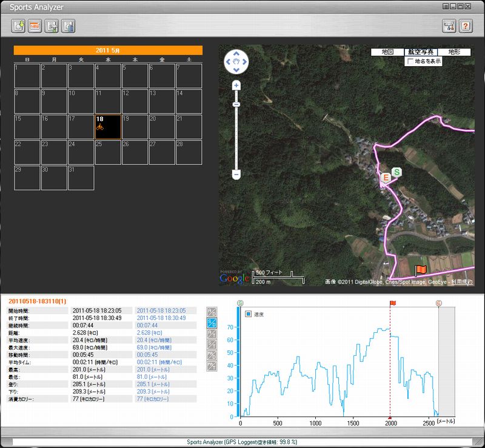The width and height of the screenshot is (485, 448).
Task: Click the blue ascent value 285.1 (メートル)
Action: pos(153,384)
